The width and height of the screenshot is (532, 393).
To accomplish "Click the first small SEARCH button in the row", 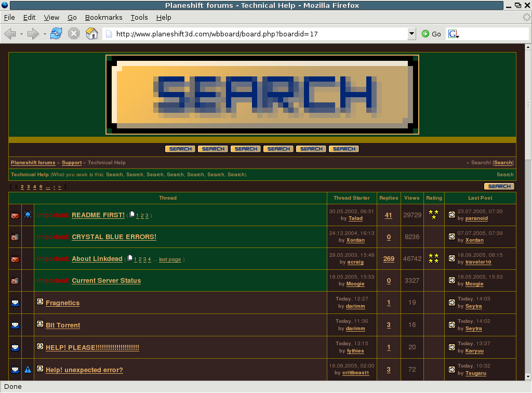I will tap(180, 149).
